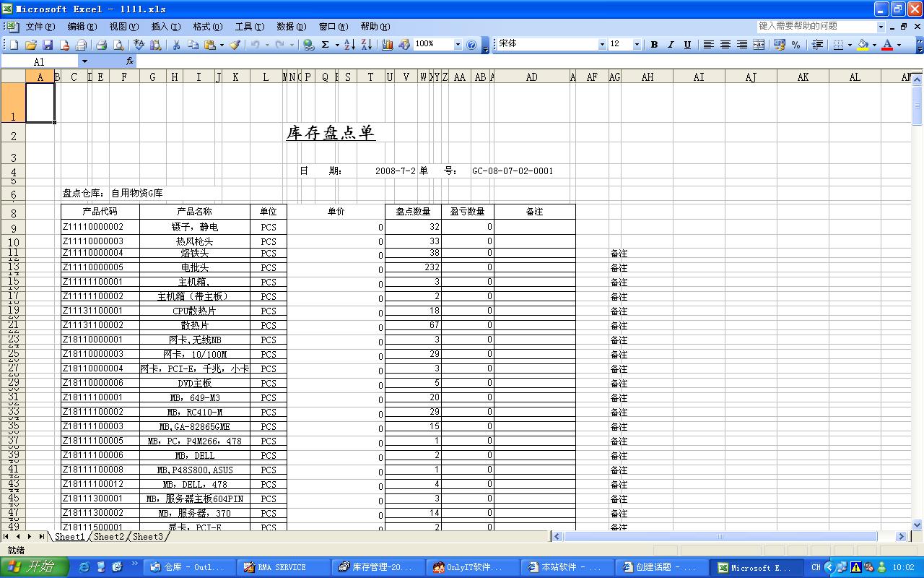This screenshot has height=578, width=924.
Task: Switch to the Sheet2 tab
Action: pos(108,537)
